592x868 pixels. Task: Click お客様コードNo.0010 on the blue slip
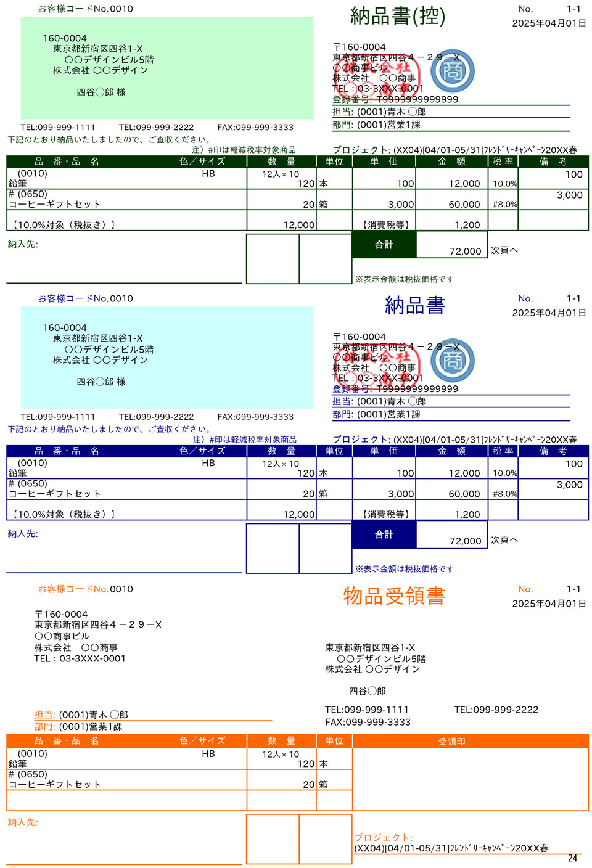click(86, 298)
